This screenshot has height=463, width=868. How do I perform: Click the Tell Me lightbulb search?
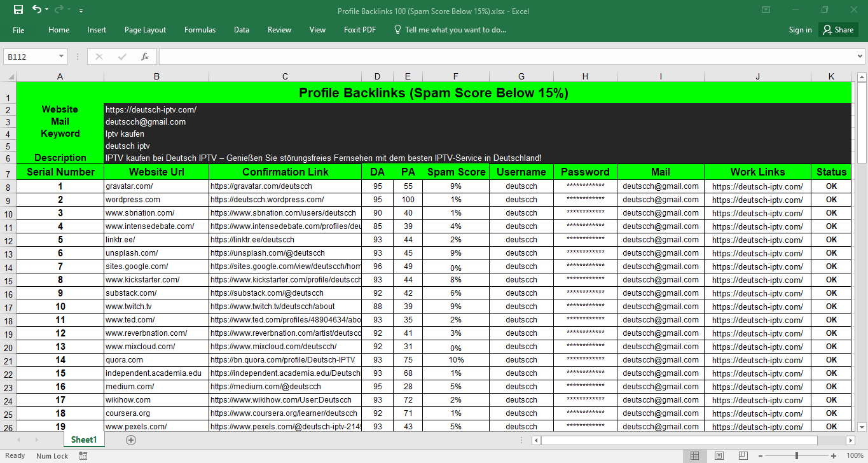point(396,29)
